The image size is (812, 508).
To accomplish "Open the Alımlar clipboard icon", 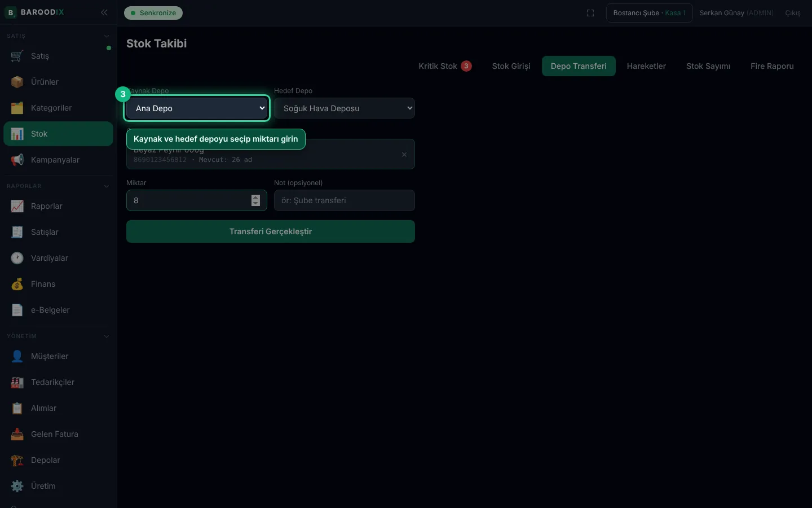I will (17, 408).
